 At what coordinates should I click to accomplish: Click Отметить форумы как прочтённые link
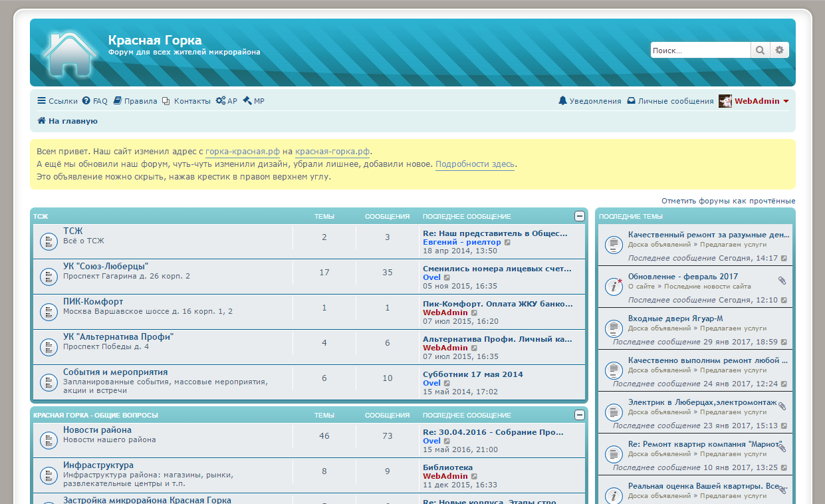pos(728,201)
